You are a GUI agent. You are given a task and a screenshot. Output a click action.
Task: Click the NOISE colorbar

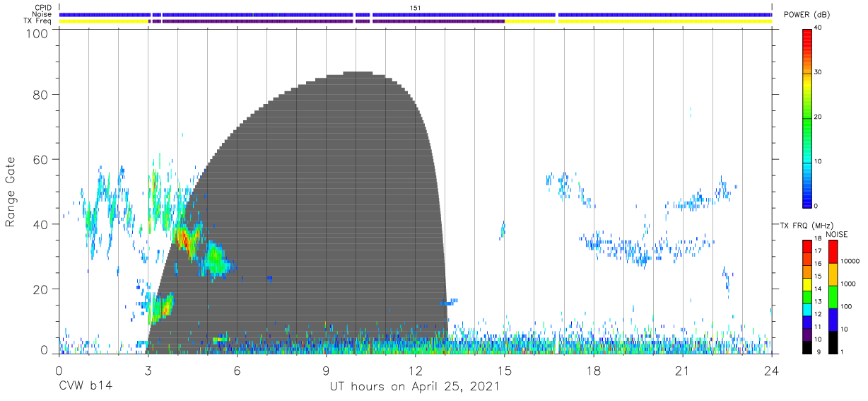[833, 296]
